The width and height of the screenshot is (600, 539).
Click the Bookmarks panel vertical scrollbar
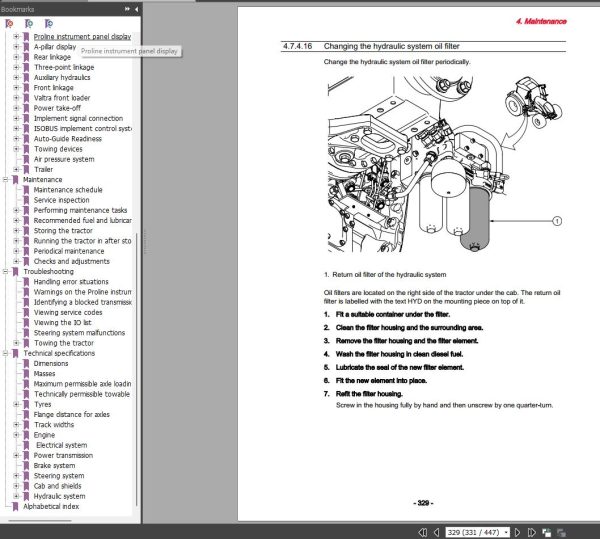pos(136,371)
